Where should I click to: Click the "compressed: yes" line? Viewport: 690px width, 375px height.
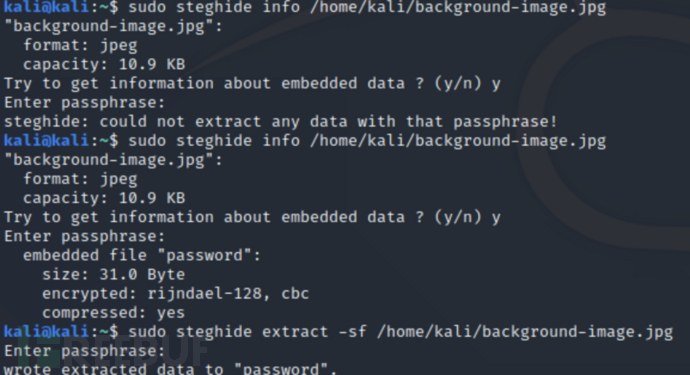coord(114,313)
